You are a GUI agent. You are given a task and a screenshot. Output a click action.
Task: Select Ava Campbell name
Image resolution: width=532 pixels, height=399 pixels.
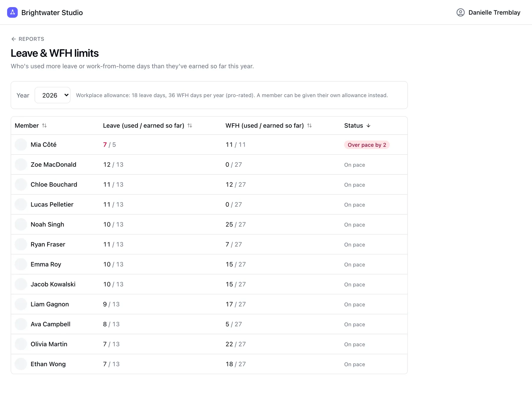coord(51,324)
